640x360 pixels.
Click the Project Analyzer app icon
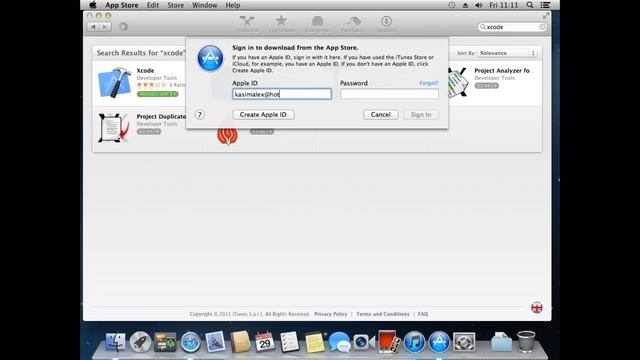tap(458, 83)
